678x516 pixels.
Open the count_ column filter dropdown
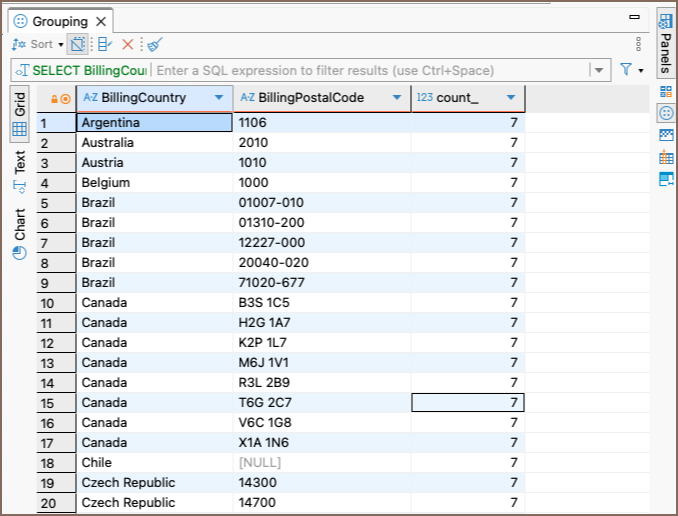tap(511, 98)
